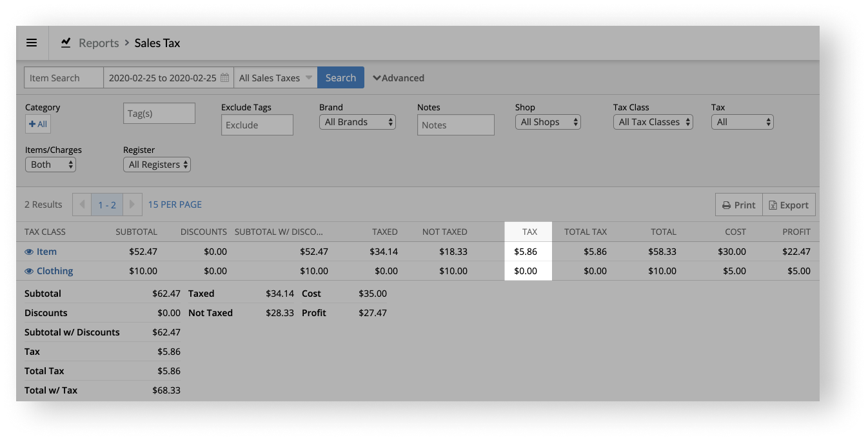Viewport: 868px width, 440px height.
Task: Focus the Exclude Tags field
Action: (257, 125)
